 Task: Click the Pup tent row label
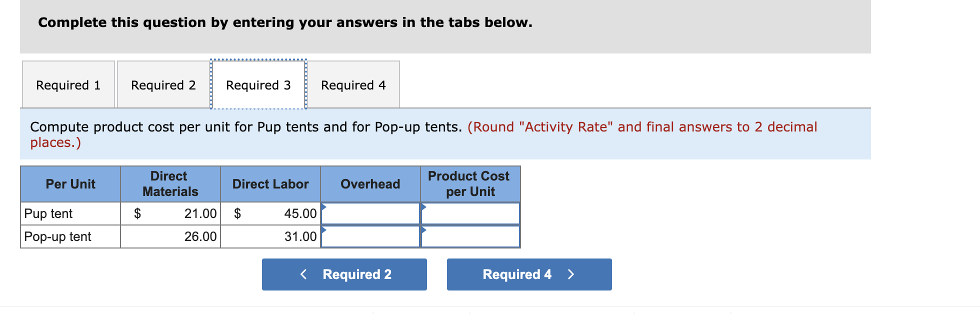point(47,213)
